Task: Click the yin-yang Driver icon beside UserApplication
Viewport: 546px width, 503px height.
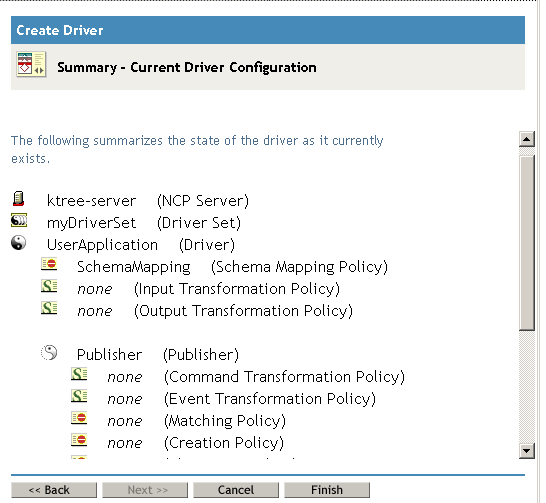Action: (18, 243)
